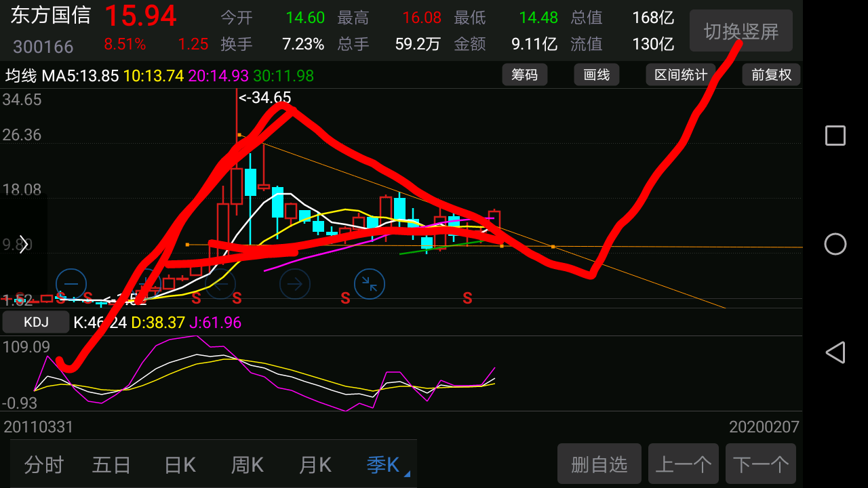
Task: Tap current price 15.94
Action: (x=140, y=16)
